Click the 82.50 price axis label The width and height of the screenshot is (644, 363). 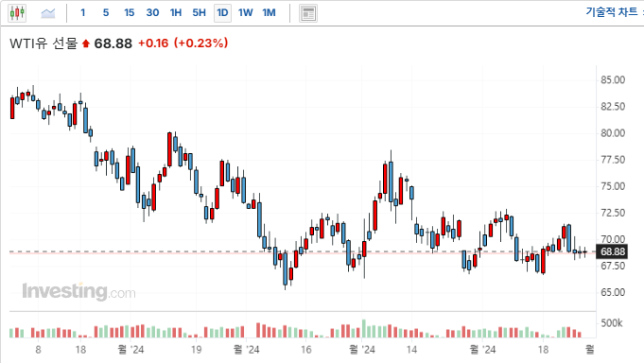613,107
